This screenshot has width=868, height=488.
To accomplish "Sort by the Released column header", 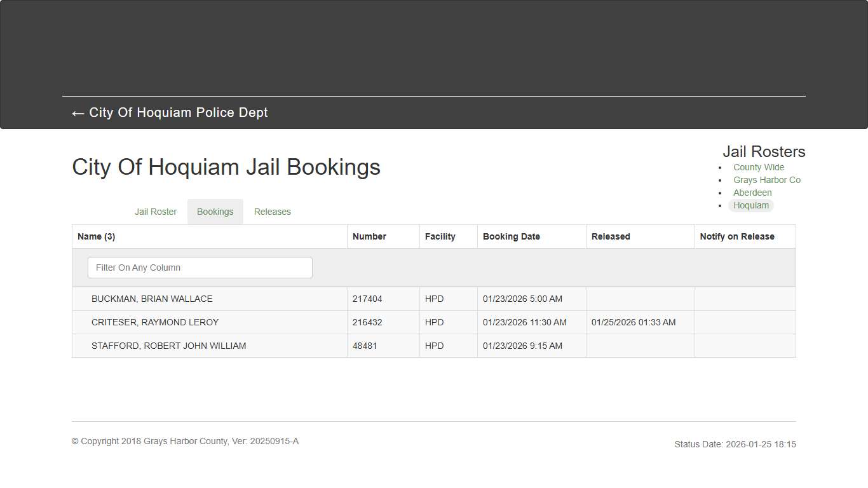I will 610,236.
